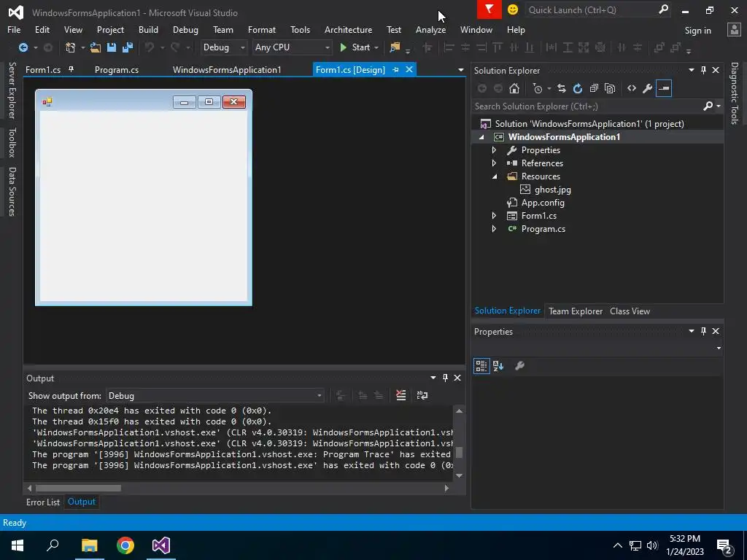The image size is (747, 560).
Task: Switch to the Class View tab
Action: 630,311
